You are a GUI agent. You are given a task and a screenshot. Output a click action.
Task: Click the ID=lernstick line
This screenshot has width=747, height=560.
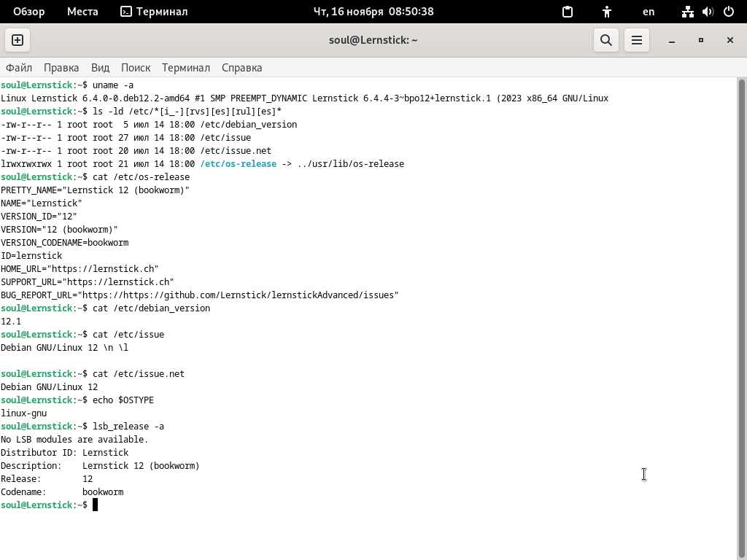tap(31, 256)
